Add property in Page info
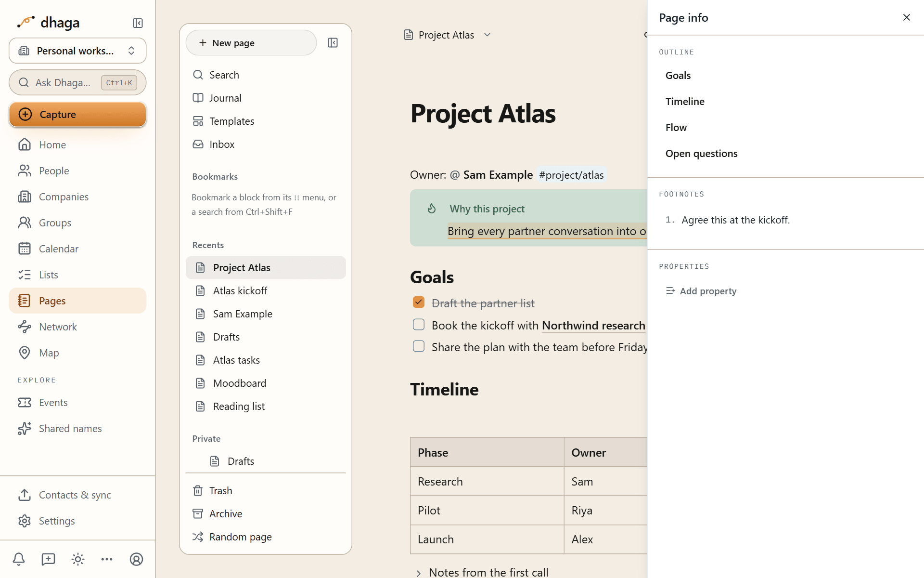Viewport: 924px width, 578px height. pos(701,291)
